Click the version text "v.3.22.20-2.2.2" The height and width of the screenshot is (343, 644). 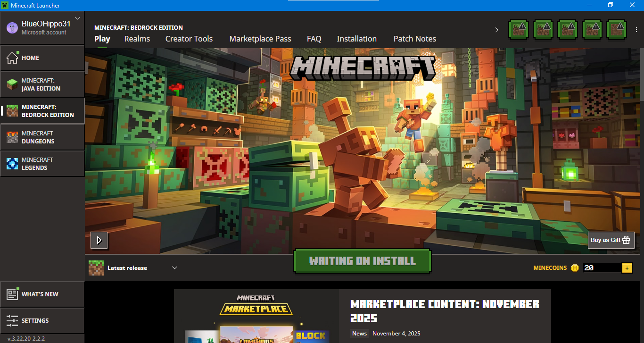tap(26, 338)
